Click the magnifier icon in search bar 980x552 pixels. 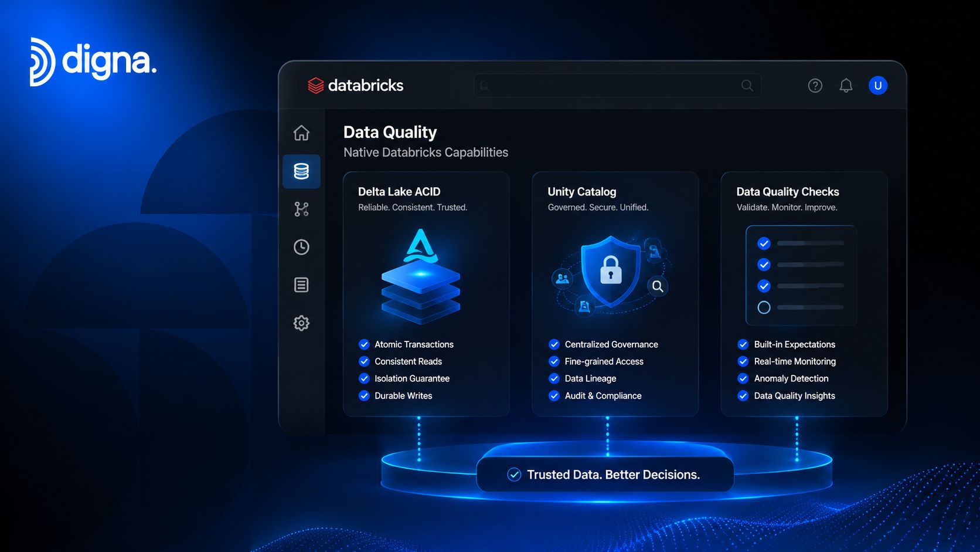(x=747, y=86)
